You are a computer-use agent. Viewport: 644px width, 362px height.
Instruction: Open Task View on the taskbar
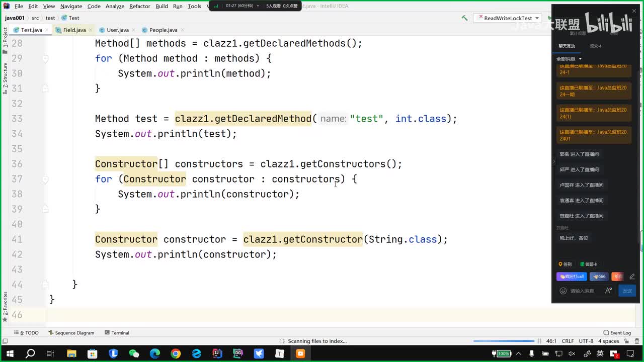50,353
